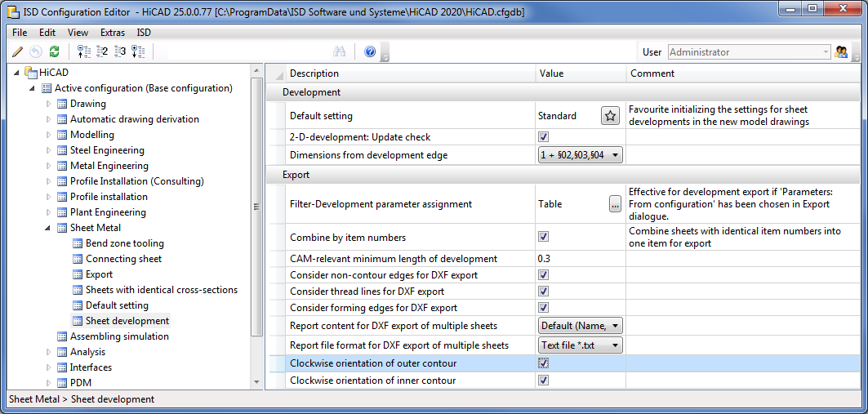Viewport: 868px width, 414px height.
Task: Click the Connecting sheet table icon
Action: pyautogui.click(x=78, y=259)
